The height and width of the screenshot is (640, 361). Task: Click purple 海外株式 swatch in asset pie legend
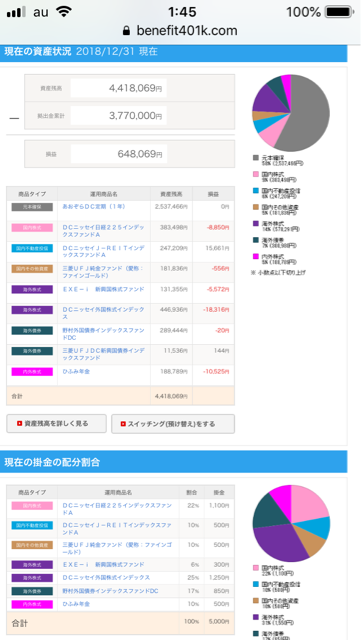[256, 224]
